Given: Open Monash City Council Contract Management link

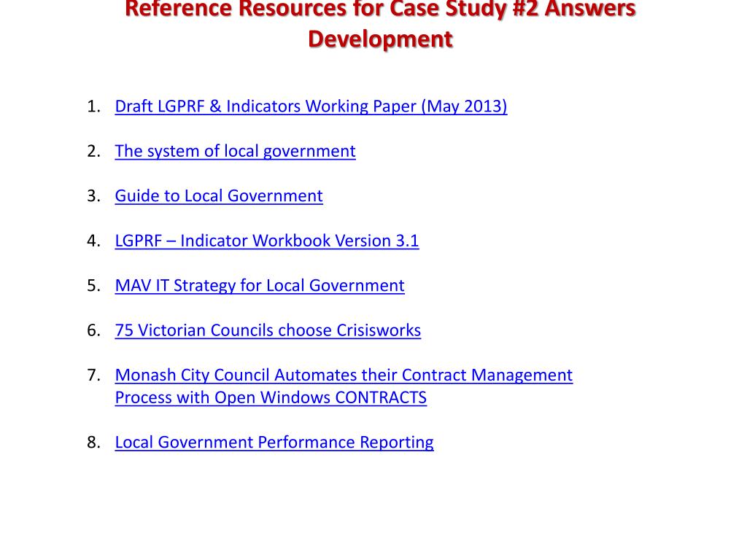Looking at the screenshot, I should [344, 386].
